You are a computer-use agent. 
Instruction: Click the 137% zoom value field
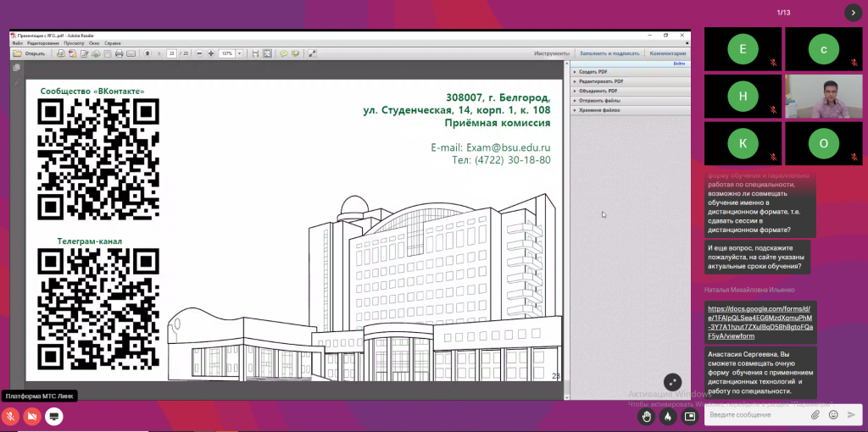[227, 53]
